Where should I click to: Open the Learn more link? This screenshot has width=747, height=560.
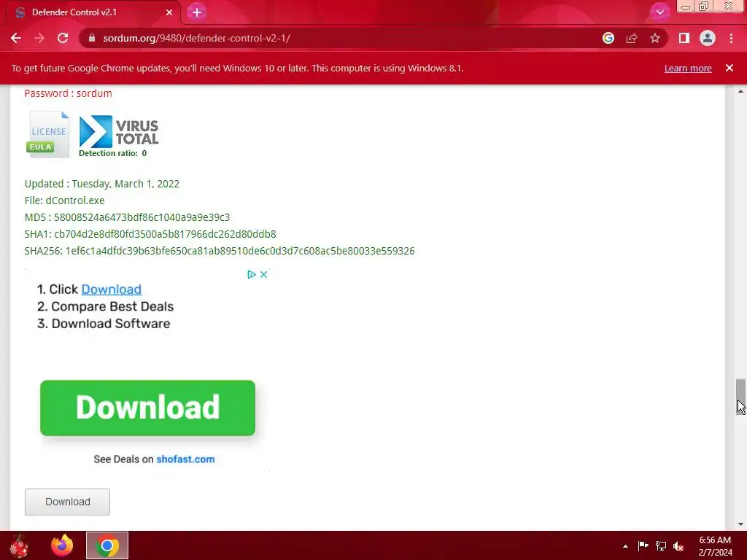point(688,68)
